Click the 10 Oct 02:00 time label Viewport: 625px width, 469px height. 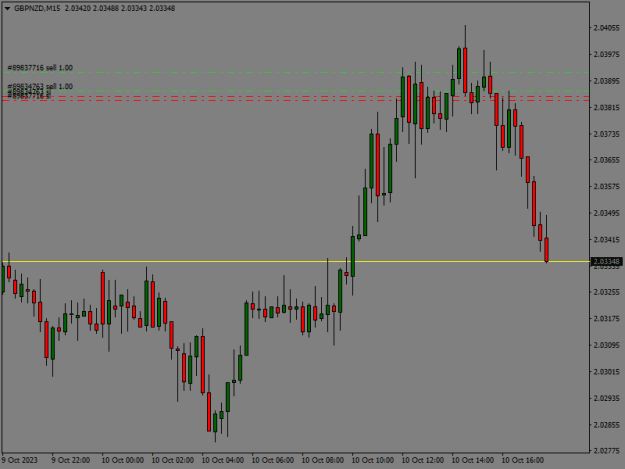[173, 460]
